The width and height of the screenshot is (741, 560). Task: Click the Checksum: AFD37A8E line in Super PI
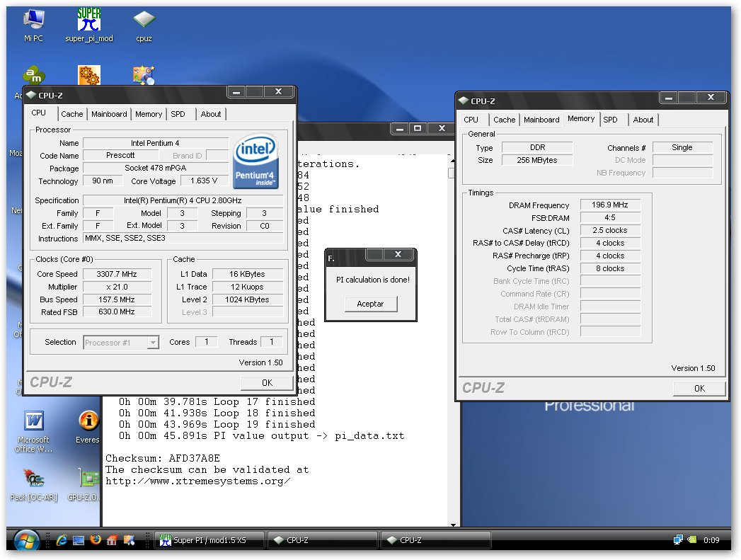click(163, 458)
